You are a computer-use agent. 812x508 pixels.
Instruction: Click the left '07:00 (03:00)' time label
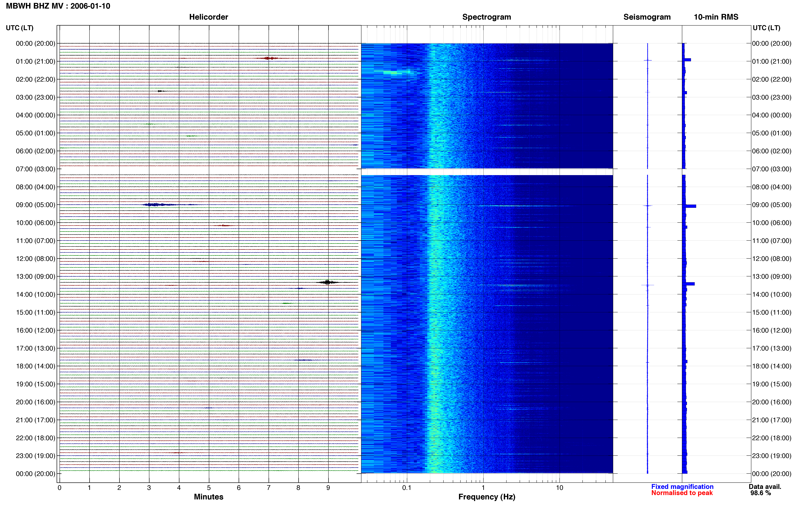click(x=36, y=169)
